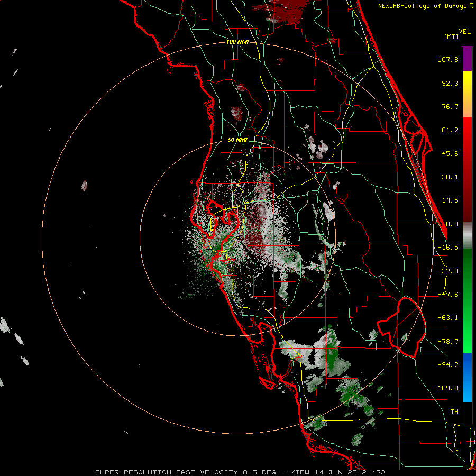476x476 pixels.
Task: Select the -0.9 legend value
Action: (x=450, y=224)
